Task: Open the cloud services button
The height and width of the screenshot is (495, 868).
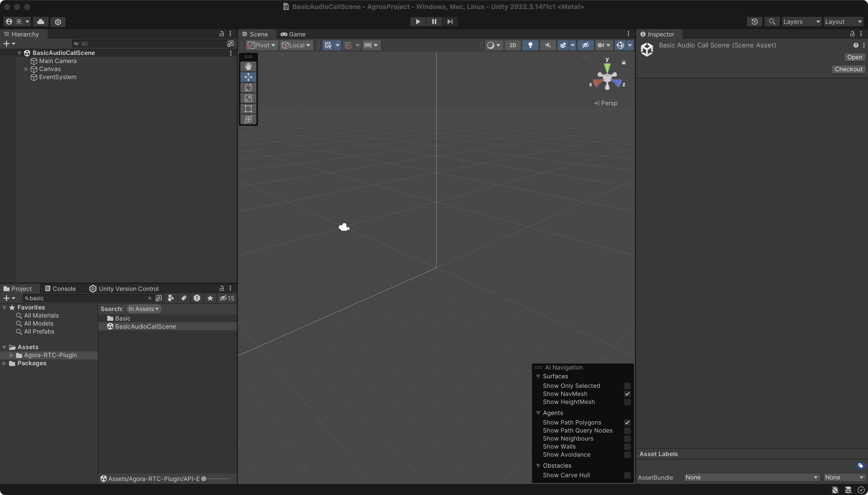Action: pyautogui.click(x=40, y=21)
